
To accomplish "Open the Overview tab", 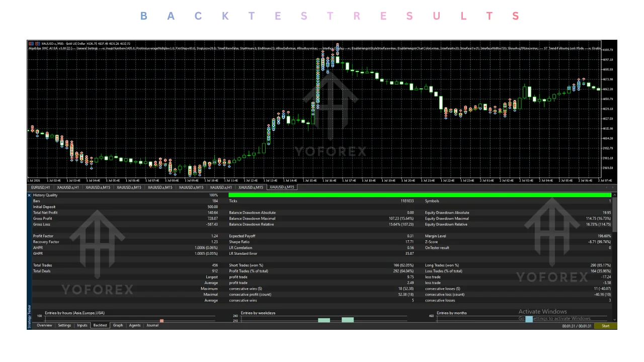I will coord(44,325).
